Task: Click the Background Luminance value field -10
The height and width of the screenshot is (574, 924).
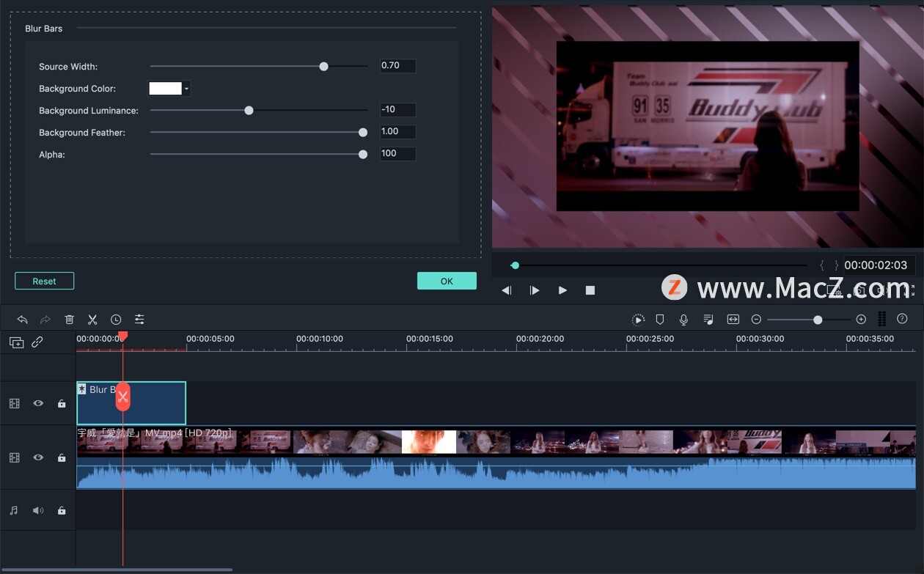Action: tap(397, 110)
